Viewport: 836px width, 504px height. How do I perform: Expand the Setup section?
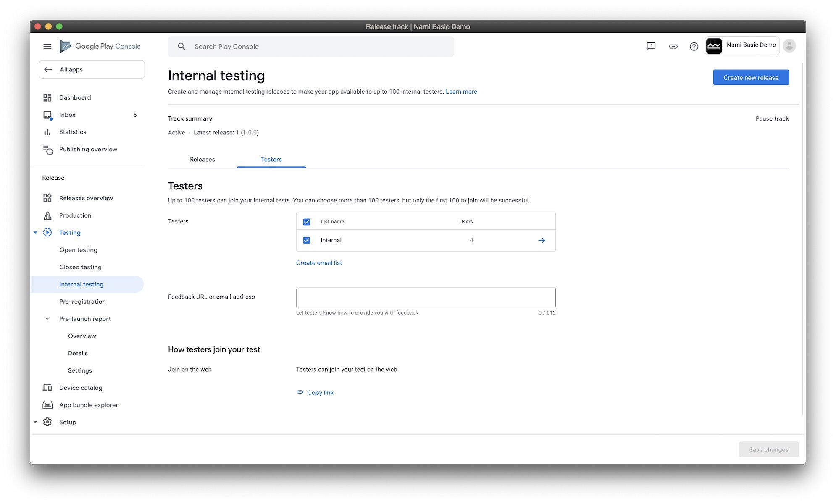(35, 422)
